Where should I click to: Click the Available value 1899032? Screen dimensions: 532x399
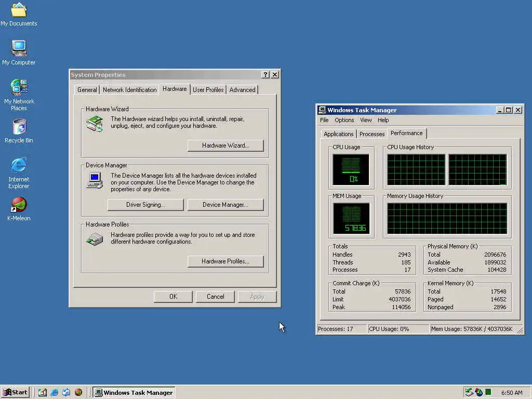click(495, 262)
